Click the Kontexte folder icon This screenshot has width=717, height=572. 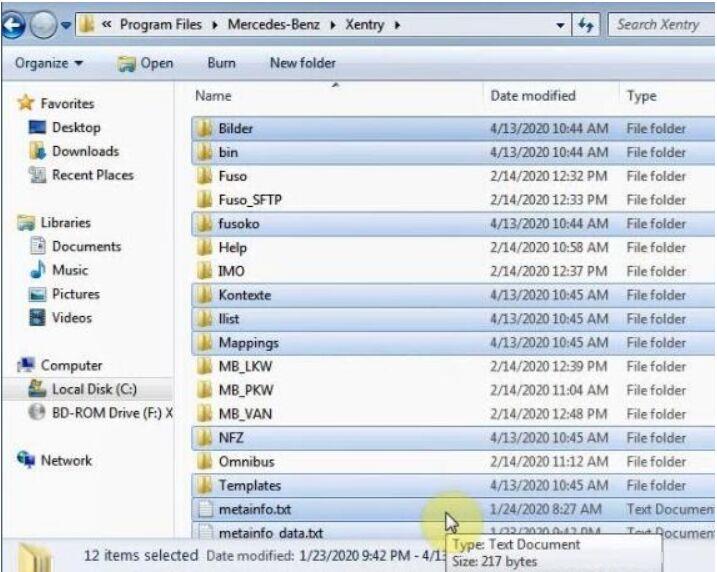point(204,295)
